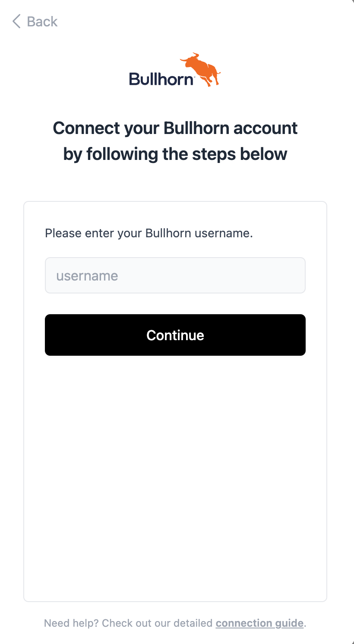Focus the username input field

tap(175, 275)
